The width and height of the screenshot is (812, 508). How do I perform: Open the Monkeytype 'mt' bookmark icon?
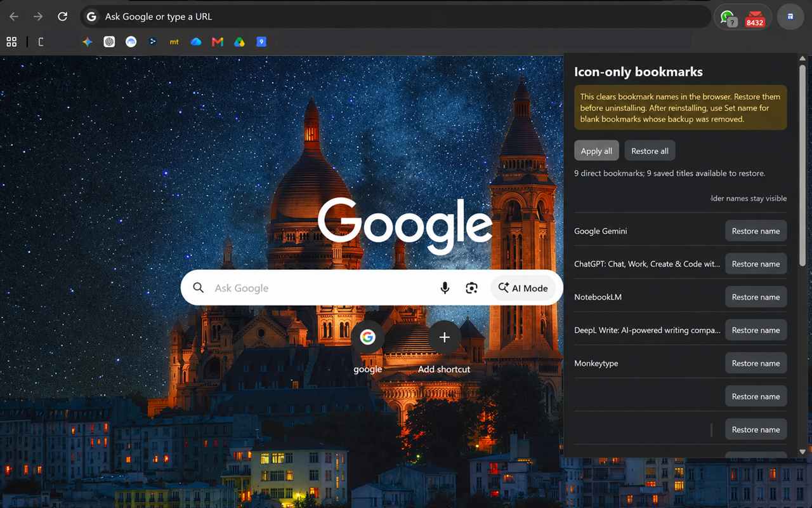174,42
